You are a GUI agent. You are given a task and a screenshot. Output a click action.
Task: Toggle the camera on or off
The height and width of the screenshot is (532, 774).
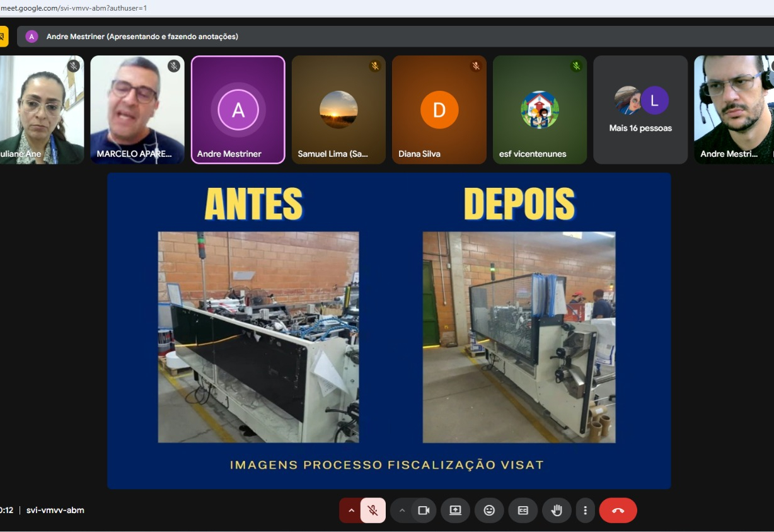coord(424,511)
